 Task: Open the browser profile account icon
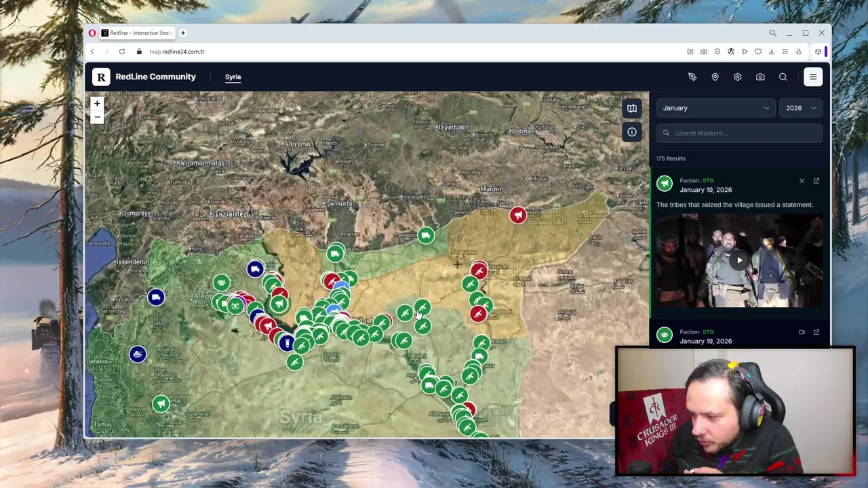pyautogui.click(x=799, y=52)
